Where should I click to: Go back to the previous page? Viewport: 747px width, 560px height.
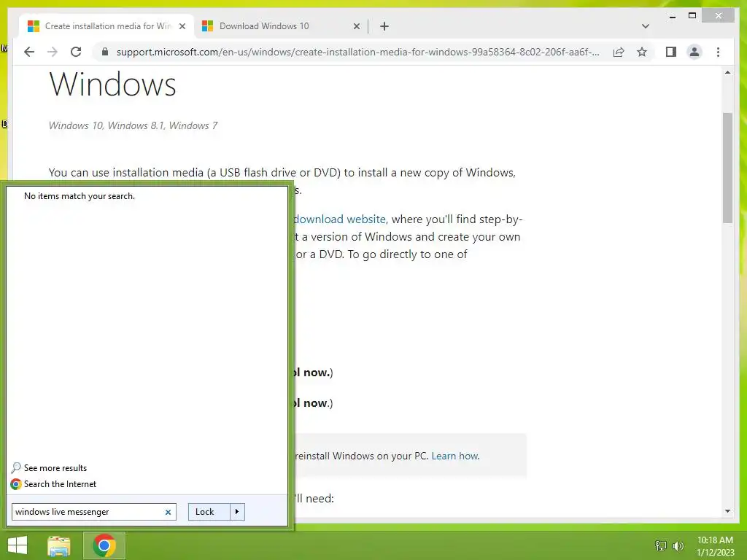pyautogui.click(x=29, y=52)
